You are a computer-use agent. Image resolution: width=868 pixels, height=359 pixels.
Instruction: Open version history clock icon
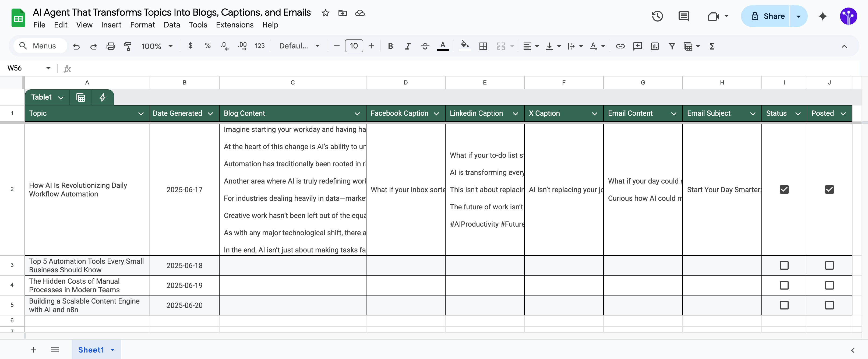tap(657, 16)
